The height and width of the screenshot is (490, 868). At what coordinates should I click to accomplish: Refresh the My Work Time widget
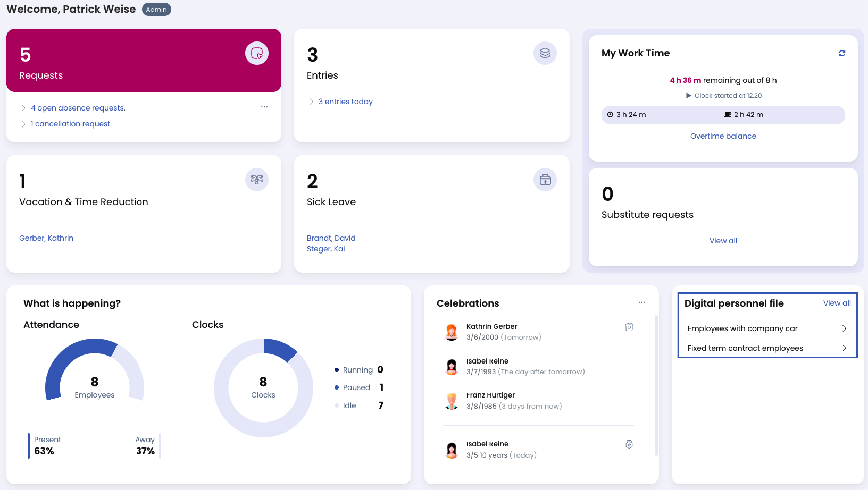(841, 53)
